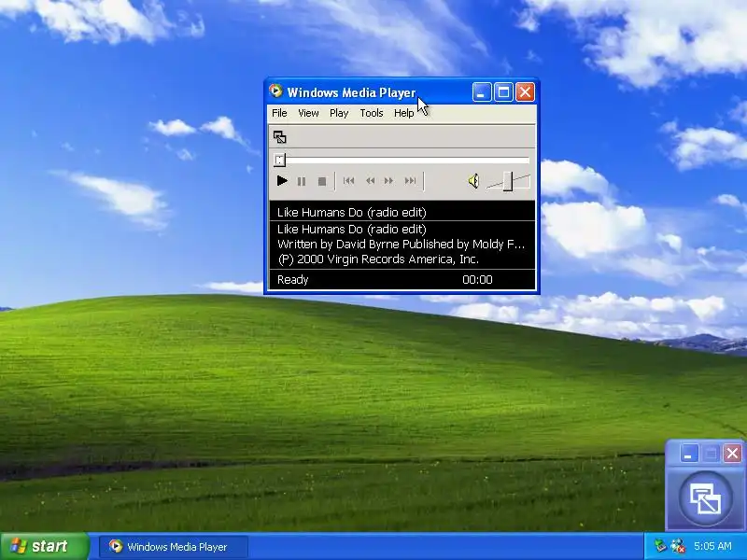The width and height of the screenshot is (747, 560).
Task: Click the 'Ready' status text
Action: pos(292,279)
